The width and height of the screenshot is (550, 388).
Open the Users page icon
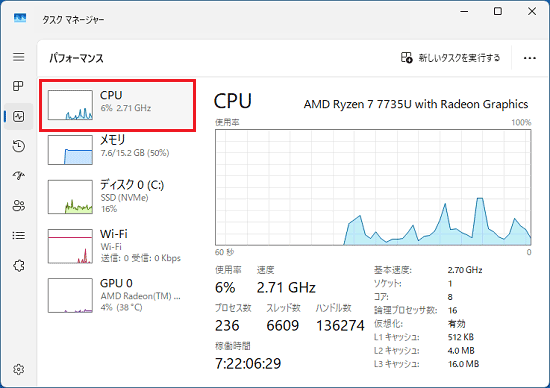(19, 206)
